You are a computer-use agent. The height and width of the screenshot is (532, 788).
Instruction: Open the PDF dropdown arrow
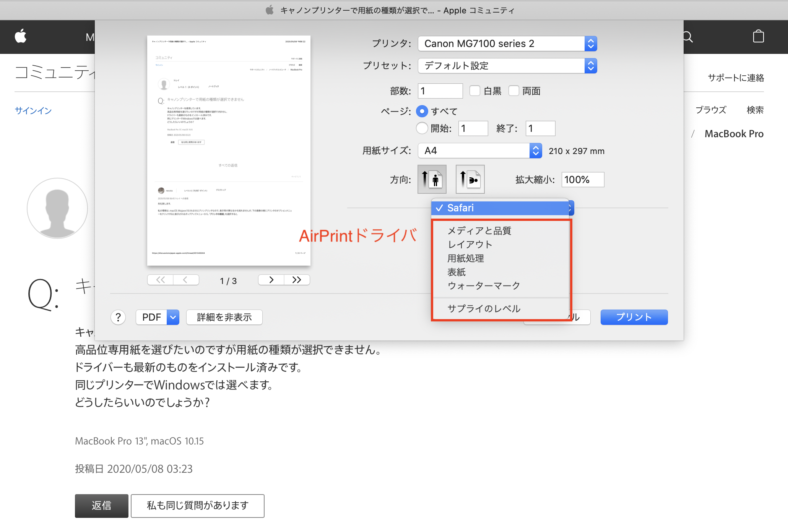coord(173,317)
